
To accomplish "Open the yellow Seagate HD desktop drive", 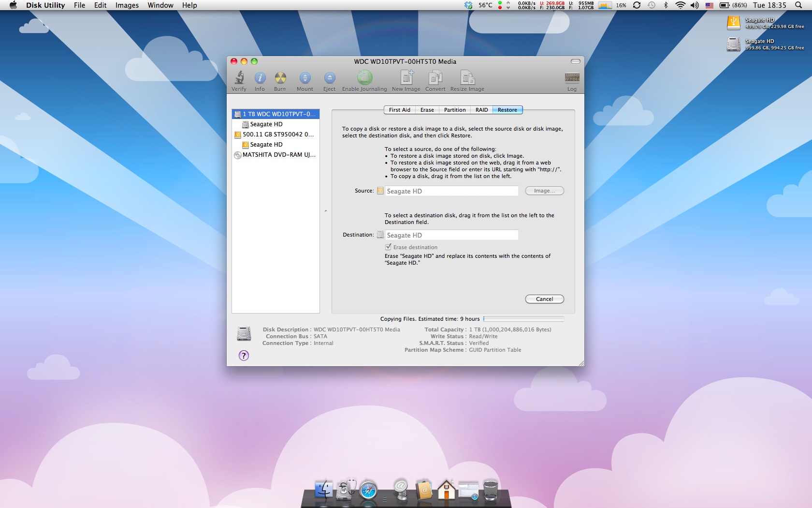I will (x=734, y=23).
